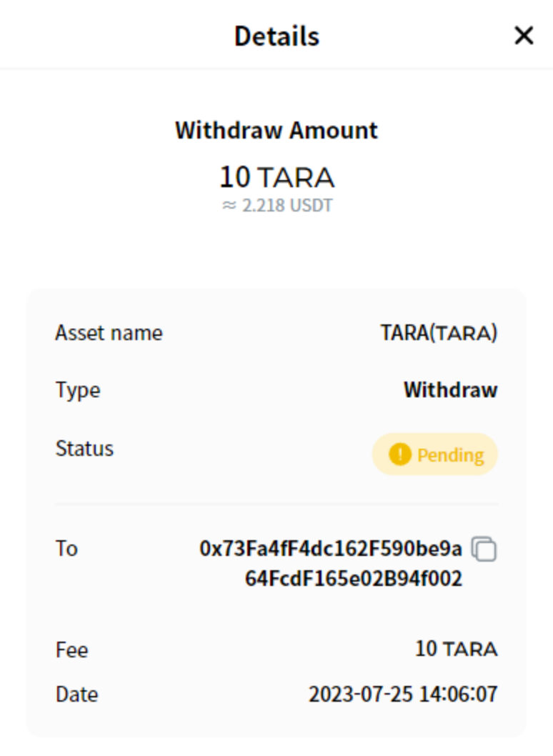Click the Withdraw Amount heading

tap(276, 131)
